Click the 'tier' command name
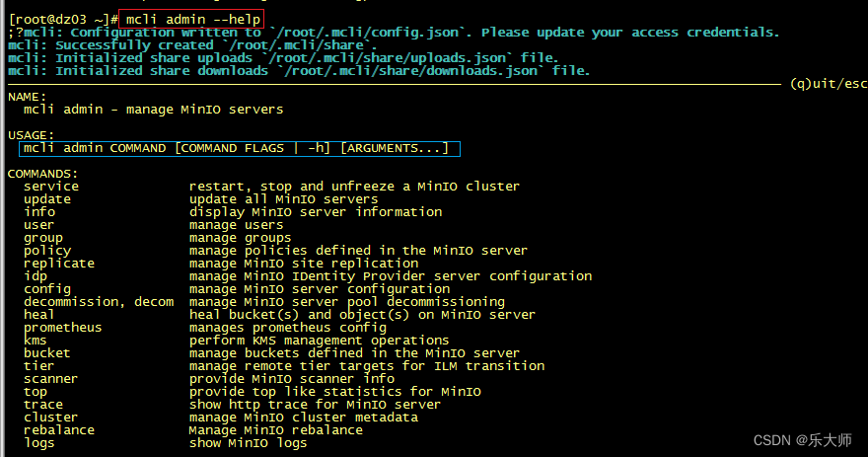 pos(38,366)
